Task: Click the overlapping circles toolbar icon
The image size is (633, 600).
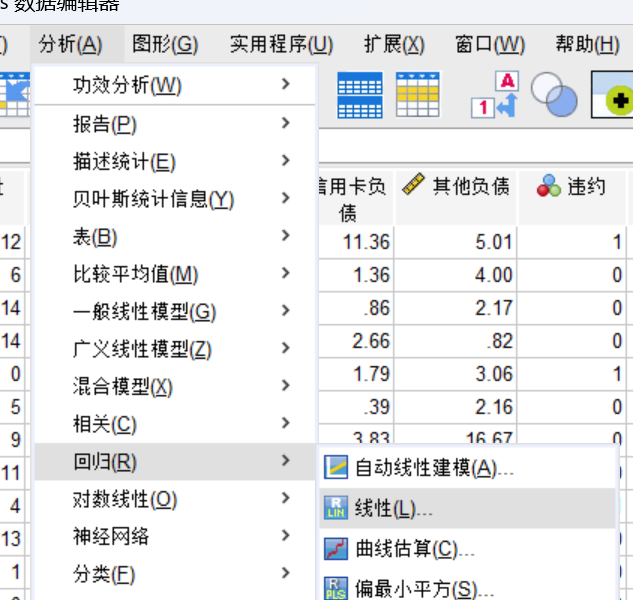Action: [554, 94]
